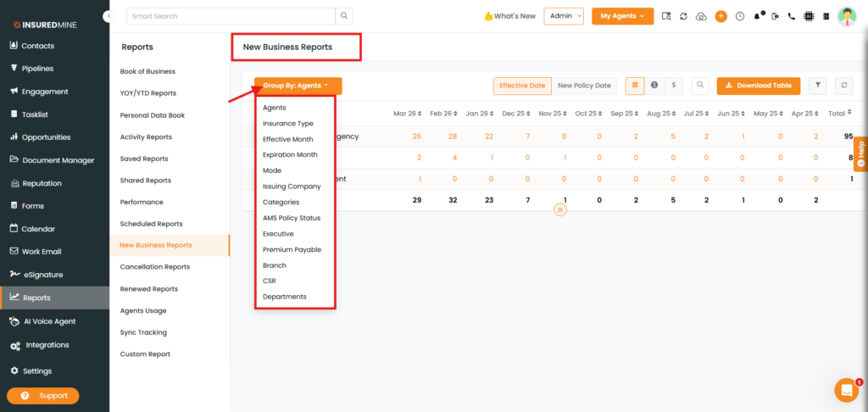This screenshot has width=868, height=412.
Task: Click the cloud sync icon in header
Action: pos(701,16)
